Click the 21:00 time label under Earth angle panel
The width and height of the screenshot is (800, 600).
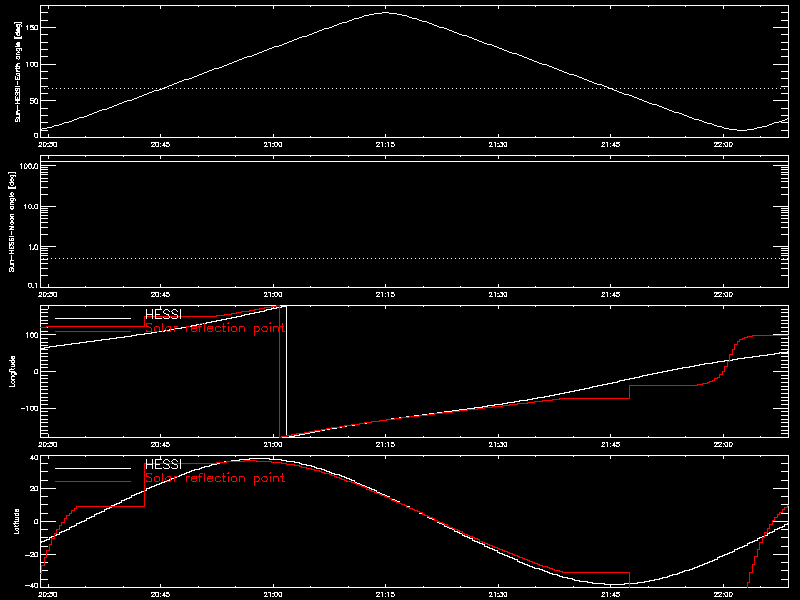click(x=273, y=144)
